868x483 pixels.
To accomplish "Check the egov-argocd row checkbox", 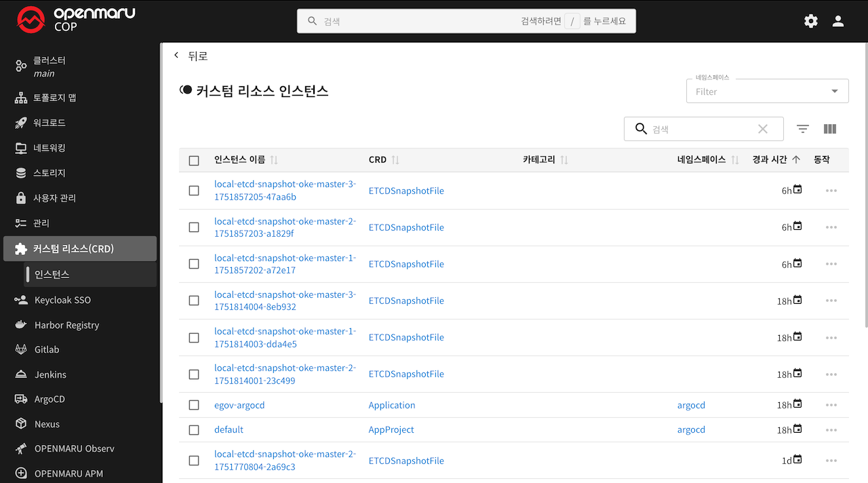I will [194, 405].
